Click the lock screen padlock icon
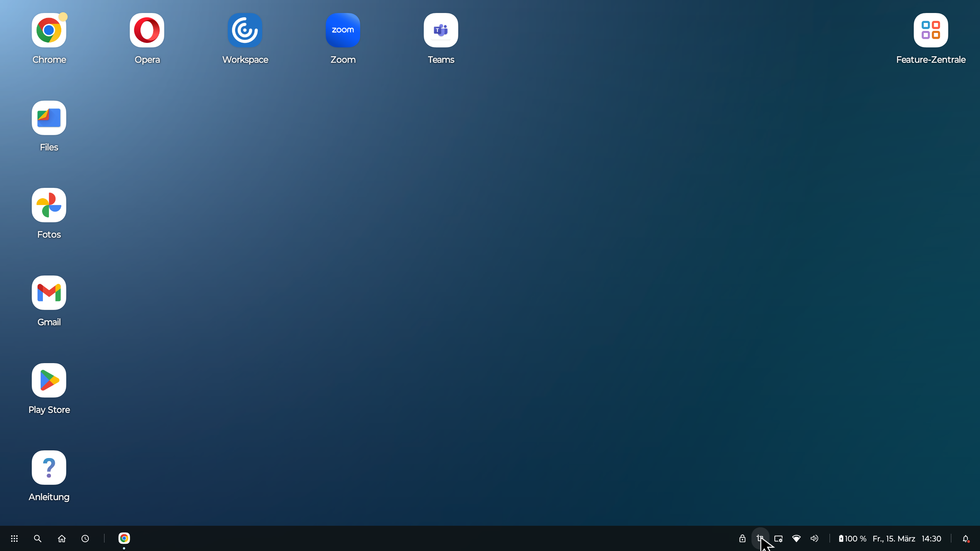 point(742,539)
